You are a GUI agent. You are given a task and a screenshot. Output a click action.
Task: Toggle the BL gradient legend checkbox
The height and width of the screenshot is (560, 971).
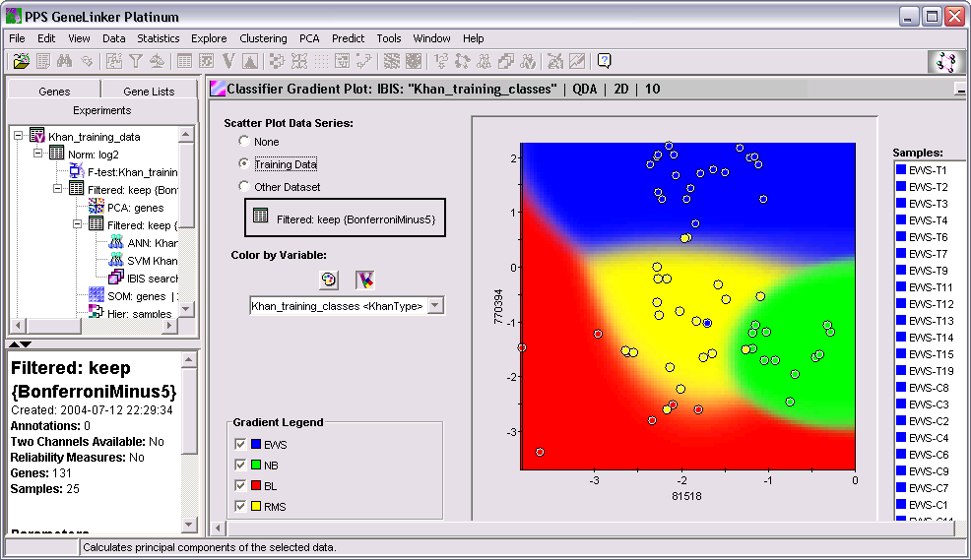pos(240,485)
